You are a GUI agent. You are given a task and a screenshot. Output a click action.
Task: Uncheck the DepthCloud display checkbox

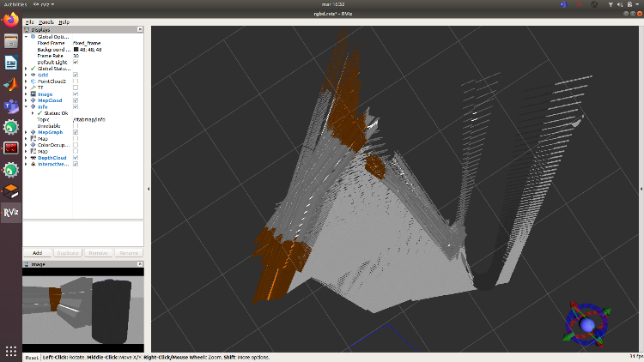(x=76, y=158)
